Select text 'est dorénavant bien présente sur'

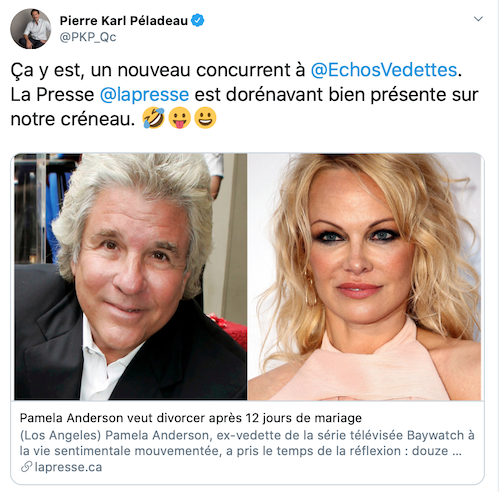[x=336, y=95]
